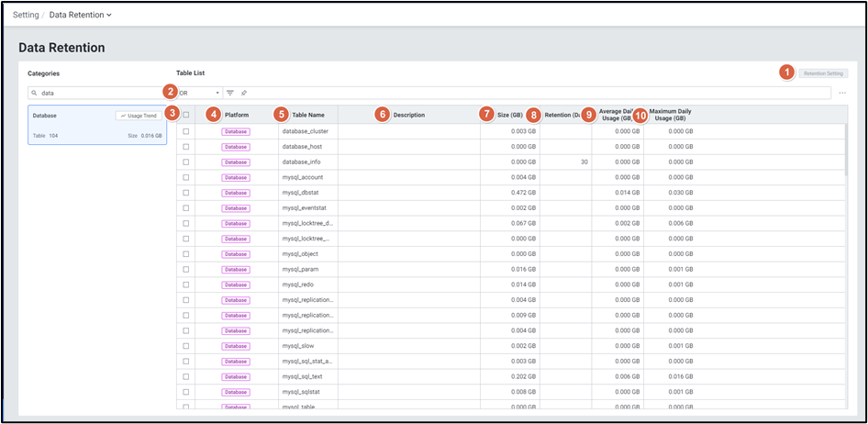Click the Database tag in the database_cluster row
The height and width of the screenshot is (424, 868).
tap(235, 131)
